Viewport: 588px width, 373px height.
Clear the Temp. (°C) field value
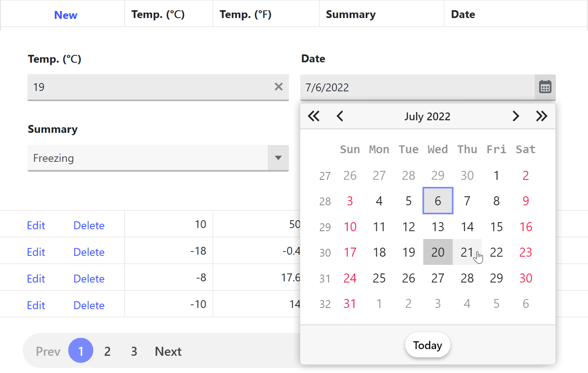(x=278, y=87)
